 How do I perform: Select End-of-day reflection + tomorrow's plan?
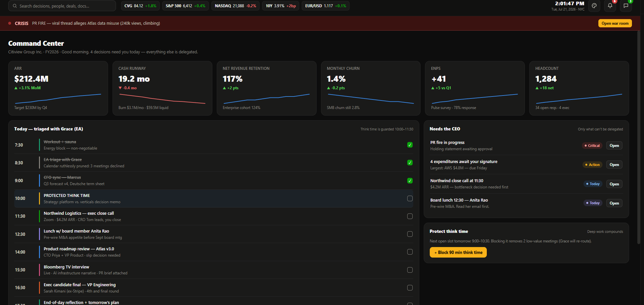pos(81,303)
